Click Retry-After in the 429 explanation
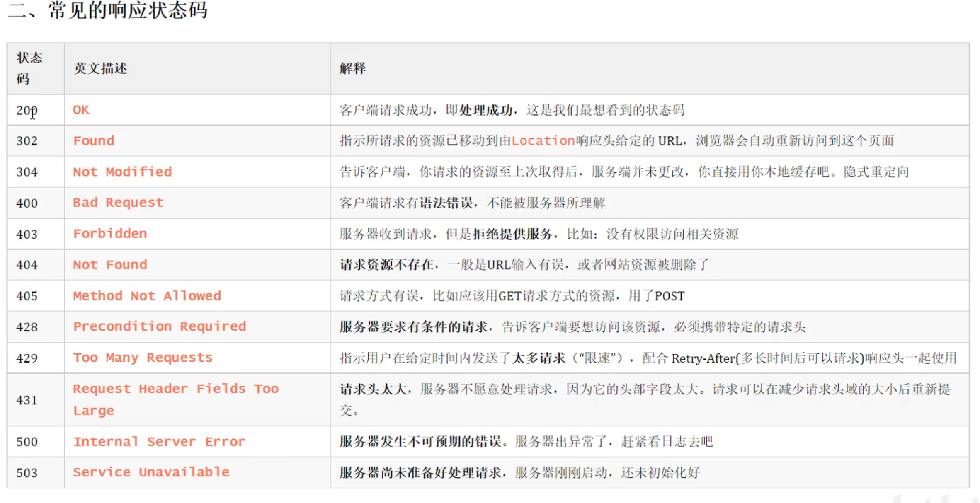The width and height of the screenshot is (980, 503). click(x=703, y=358)
